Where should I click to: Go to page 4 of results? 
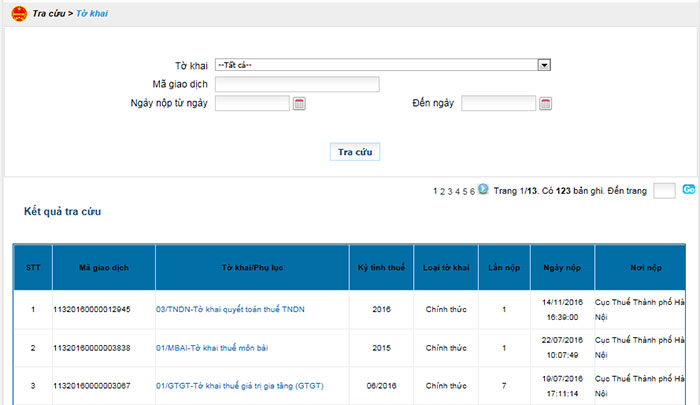click(457, 190)
